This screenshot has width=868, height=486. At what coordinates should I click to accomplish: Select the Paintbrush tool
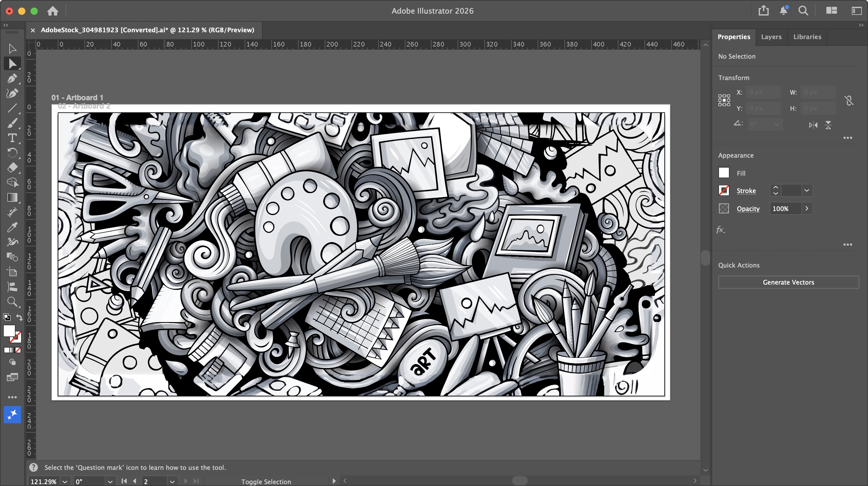click(13, 123)
